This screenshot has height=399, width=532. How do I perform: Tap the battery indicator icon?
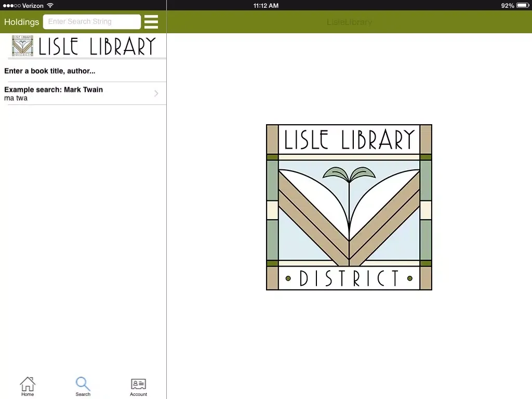(x=523, y=5)
